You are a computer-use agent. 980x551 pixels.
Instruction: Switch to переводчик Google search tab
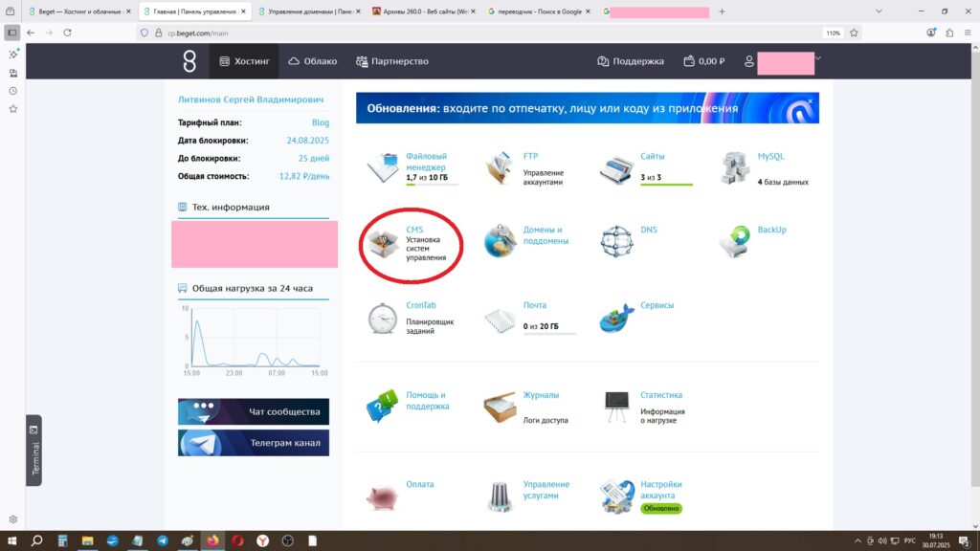[x=539, y=11]
